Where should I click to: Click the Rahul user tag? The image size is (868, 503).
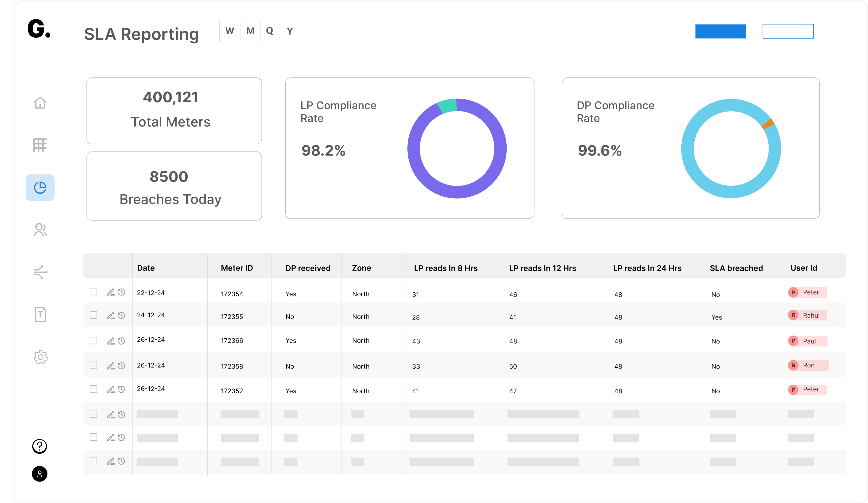click(x=807, y=315)
